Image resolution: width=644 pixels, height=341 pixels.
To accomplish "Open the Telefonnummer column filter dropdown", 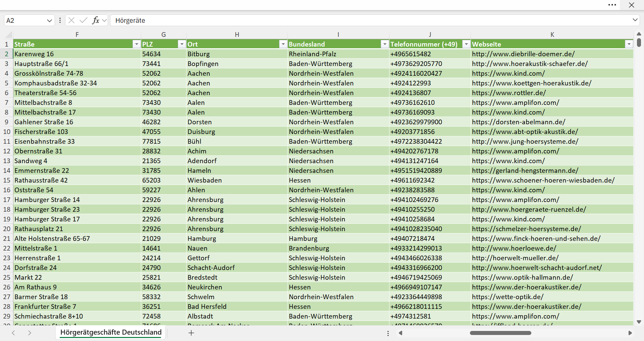I will 466,44.
